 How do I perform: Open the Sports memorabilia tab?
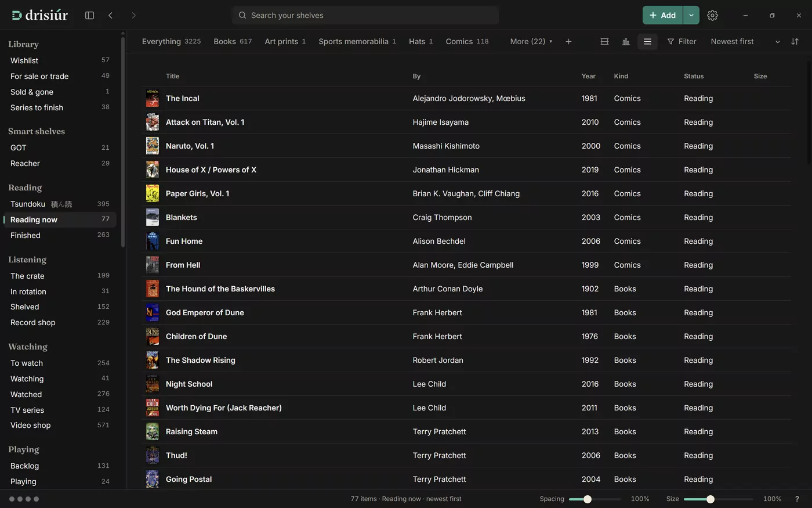(x=357, y=41)
